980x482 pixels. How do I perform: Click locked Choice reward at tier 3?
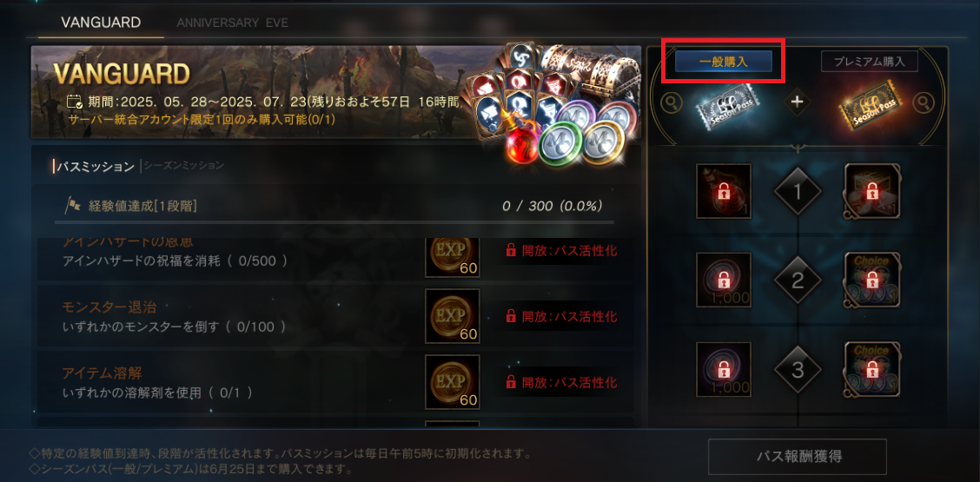click(872, 369)
